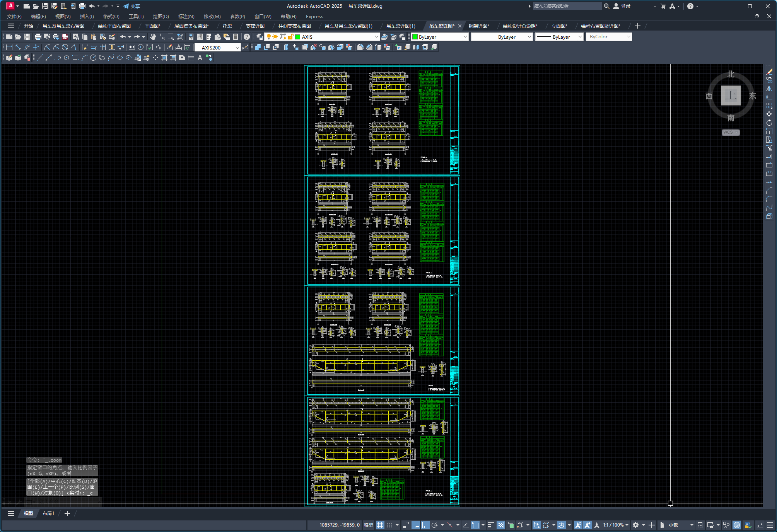Select the Pan hand tool
The height and width of the screenshot is (532, 777).
(153, 37)
